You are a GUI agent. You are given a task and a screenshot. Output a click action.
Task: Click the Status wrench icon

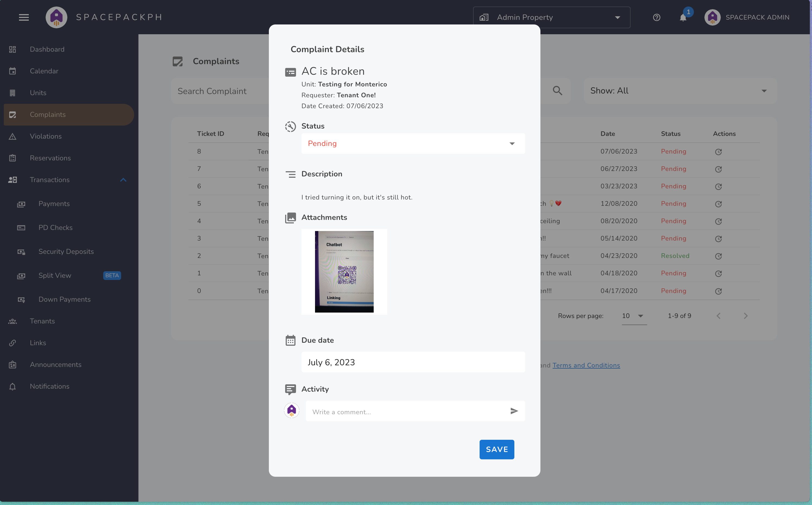(x=290, y=127)
